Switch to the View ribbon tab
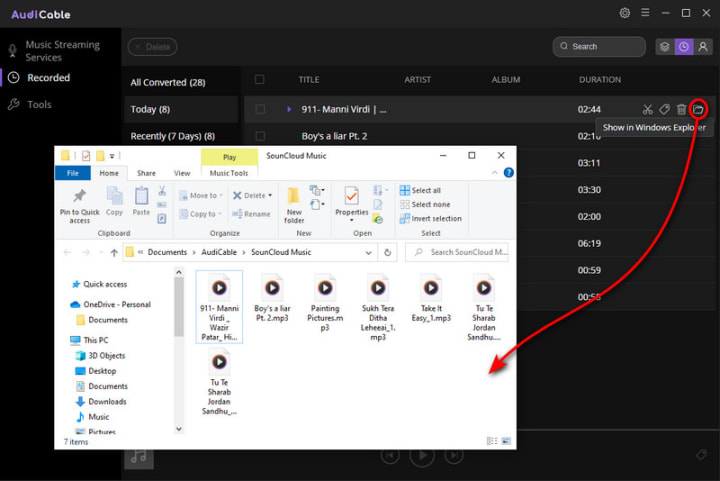 (182, 173)
